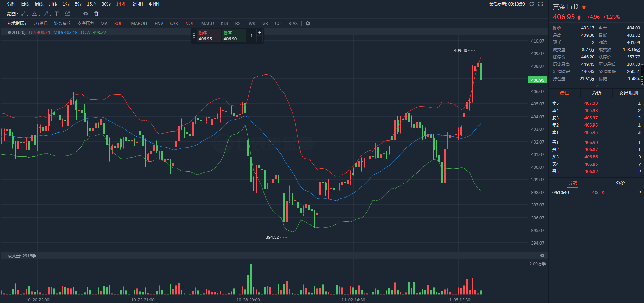Switch sub-indicator to BIAS
The image size is (644, 303).
(293, 24)
